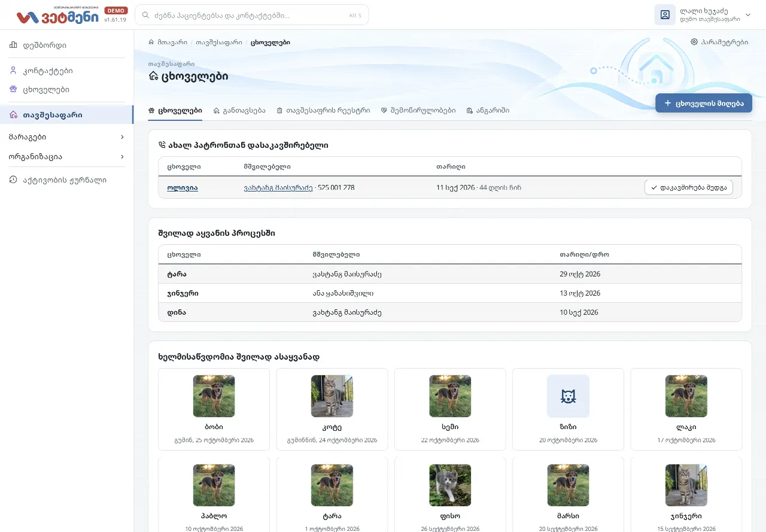This screenshot has height=532, width=766.
Task: Switch to the განთავსება tab
Action: tap(239, 111)
